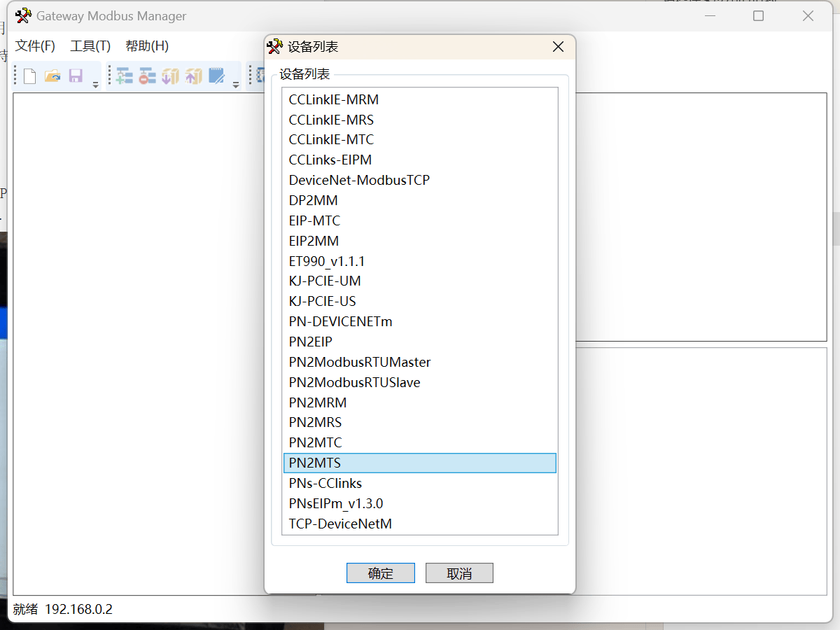This screenshot has height=630, width=840.
Task: Select KJ-PCIE-UM in device list
Action: click(x=420, y=281)
